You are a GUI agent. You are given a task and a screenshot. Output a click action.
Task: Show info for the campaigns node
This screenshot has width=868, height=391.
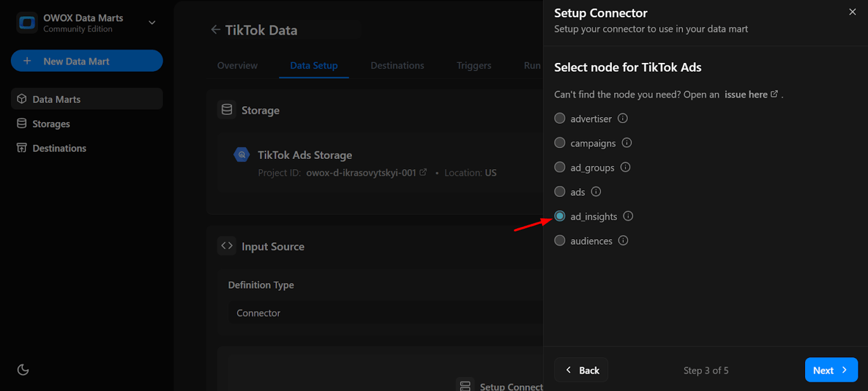(x=627, y=142)
